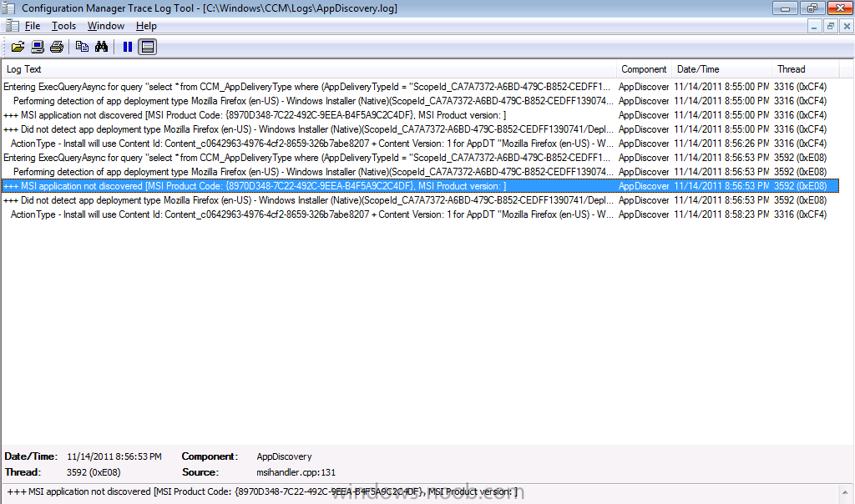Click the Copy to clipboard toolbar icon
This screenshot has width=855, height=504.
(82, 47)
